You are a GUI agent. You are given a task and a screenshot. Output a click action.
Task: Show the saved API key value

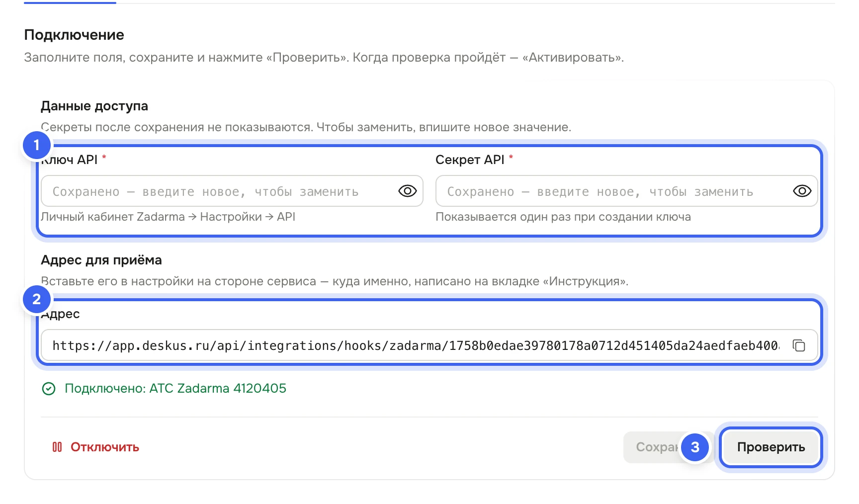click(x=407, y=191)
